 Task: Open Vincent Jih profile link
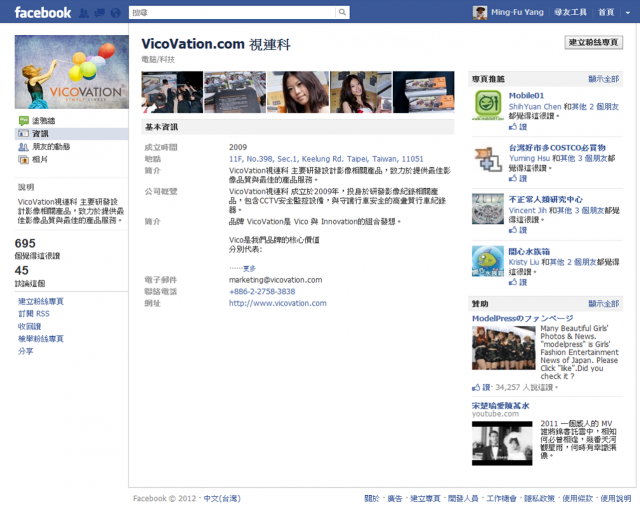(527, 211)
